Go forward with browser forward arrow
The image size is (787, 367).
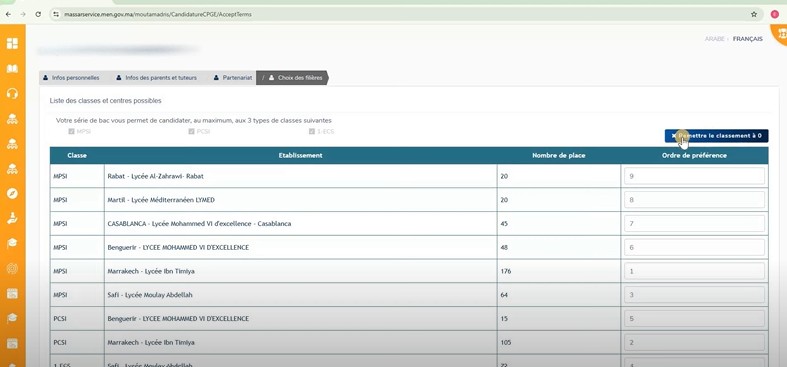point(23,15)
